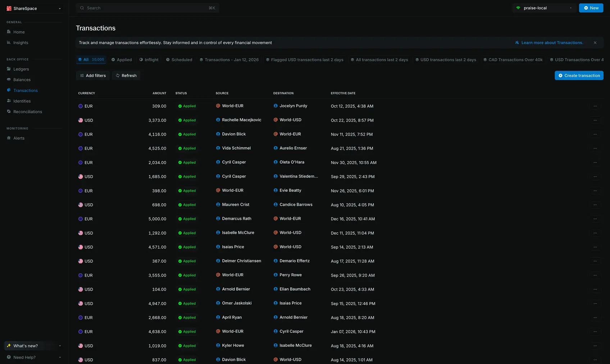Click the Effective Date column header

tap(343, 93)
